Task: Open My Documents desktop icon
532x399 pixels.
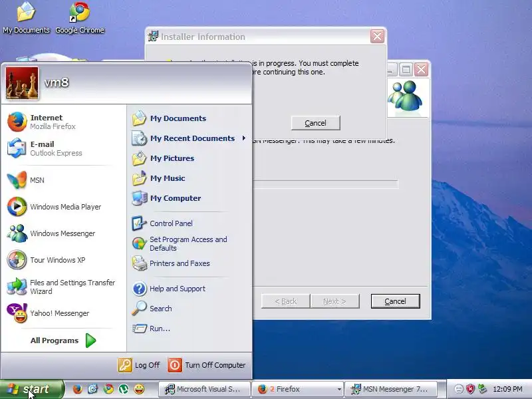Action: point(26,18)
